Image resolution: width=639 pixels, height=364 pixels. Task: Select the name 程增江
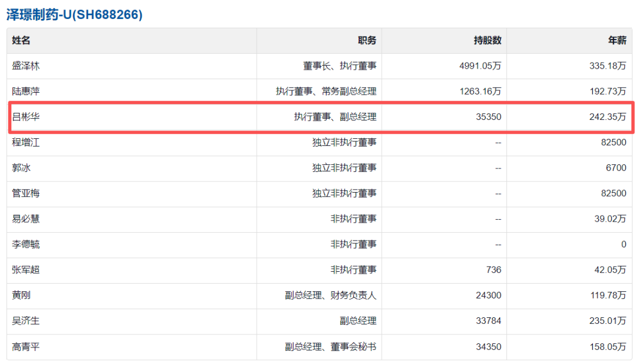click(26, 142)
